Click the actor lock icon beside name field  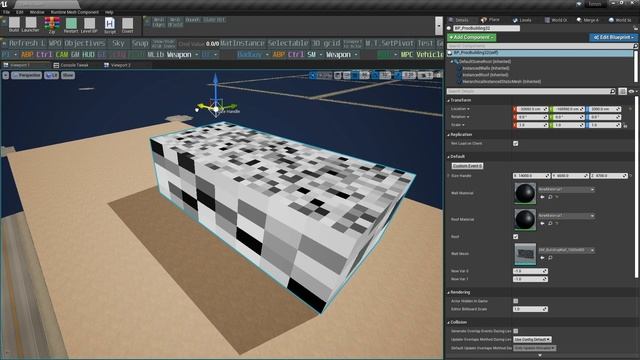tap(635, 29)
